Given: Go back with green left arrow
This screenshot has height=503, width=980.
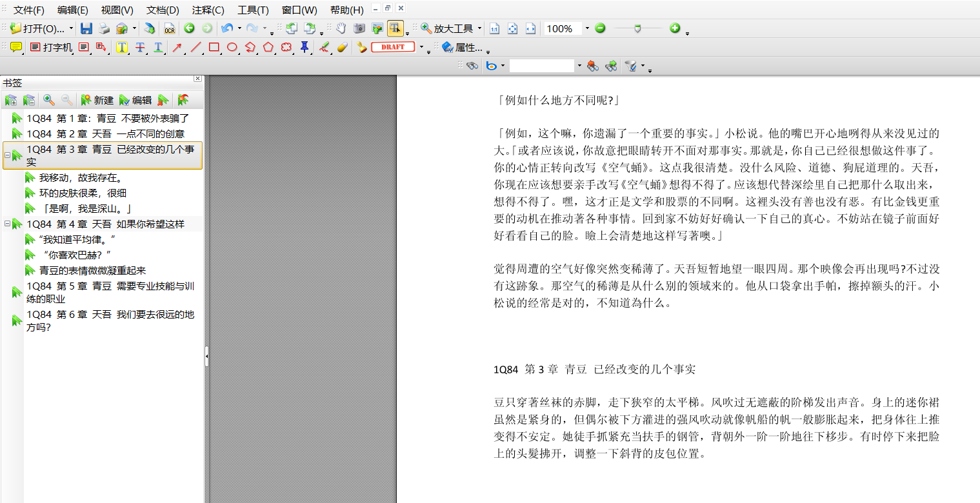Looking at the screenshot, I should point(189,28).
